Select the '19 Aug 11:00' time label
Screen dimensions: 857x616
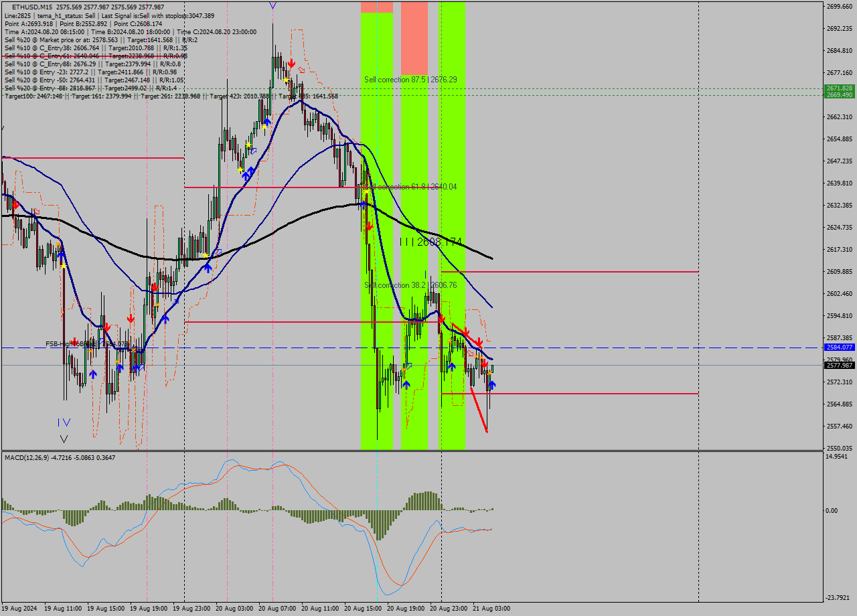(x=63, y=609)
